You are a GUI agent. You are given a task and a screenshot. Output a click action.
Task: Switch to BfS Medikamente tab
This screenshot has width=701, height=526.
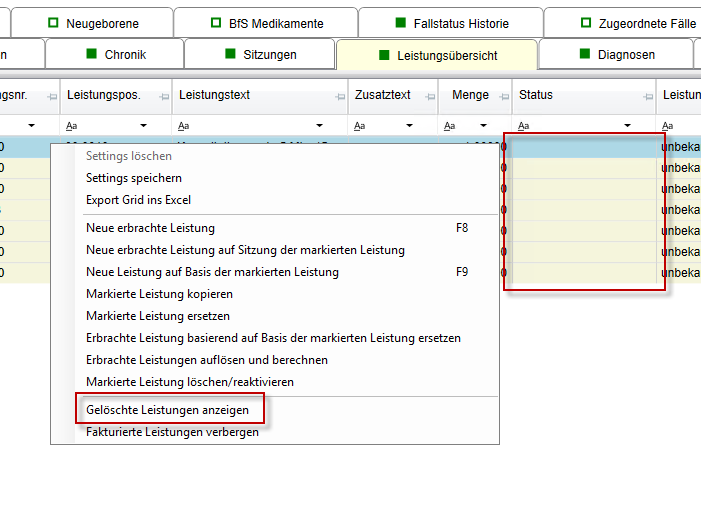coord(266,23)
